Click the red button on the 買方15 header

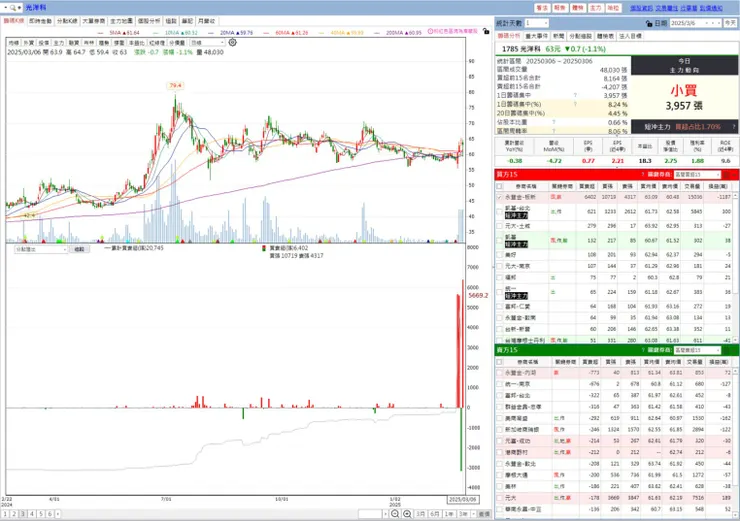click(x=726, y=175)
